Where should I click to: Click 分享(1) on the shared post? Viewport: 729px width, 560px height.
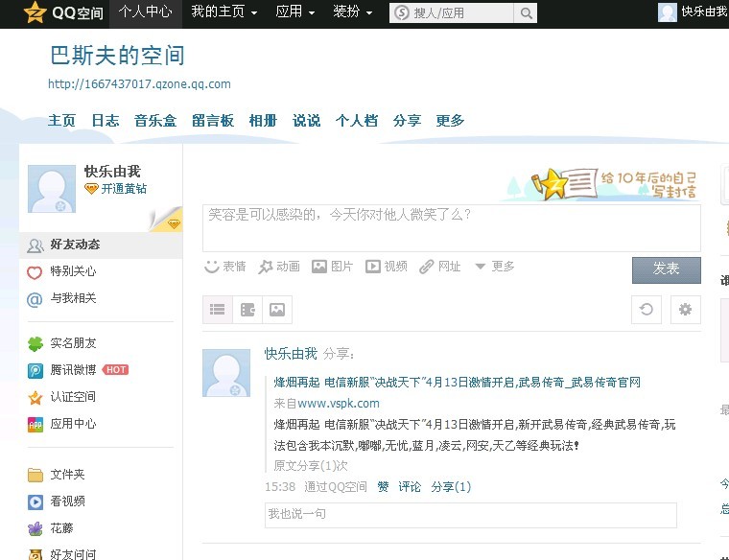[451, 486]
